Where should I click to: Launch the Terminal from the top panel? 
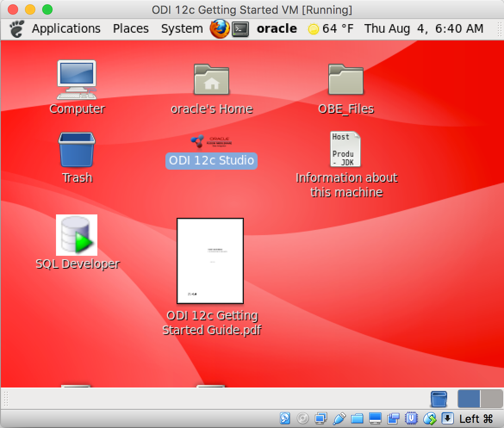241,29
